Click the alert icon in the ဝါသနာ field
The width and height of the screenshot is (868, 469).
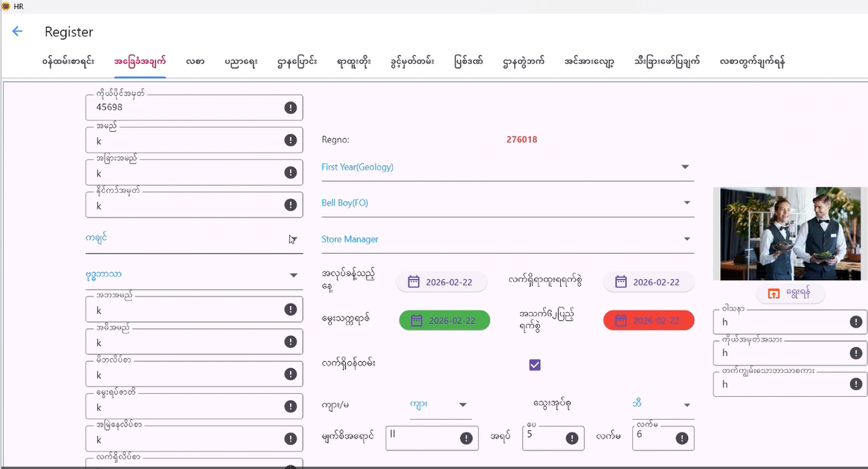[x=856, y=322]
